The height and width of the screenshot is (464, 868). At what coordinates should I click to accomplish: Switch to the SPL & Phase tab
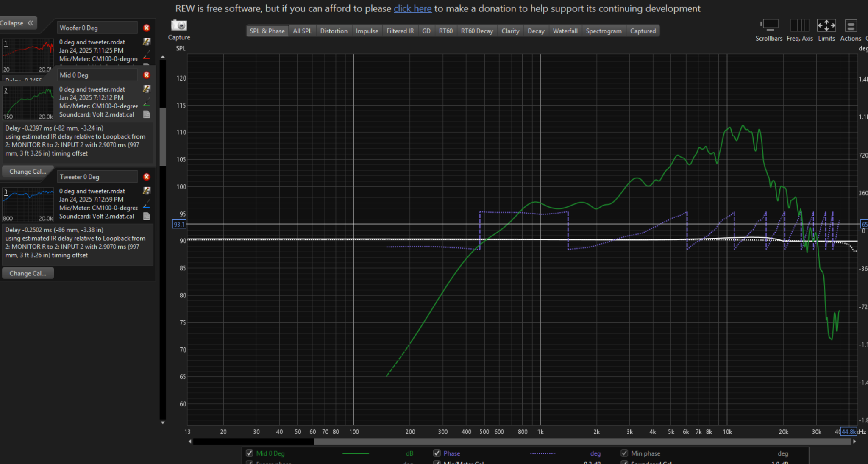(x=267, y=31)
